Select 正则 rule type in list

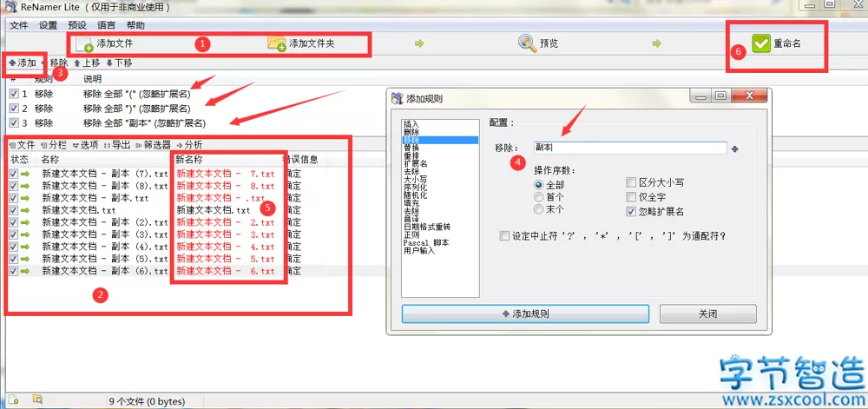pos(441,234)
